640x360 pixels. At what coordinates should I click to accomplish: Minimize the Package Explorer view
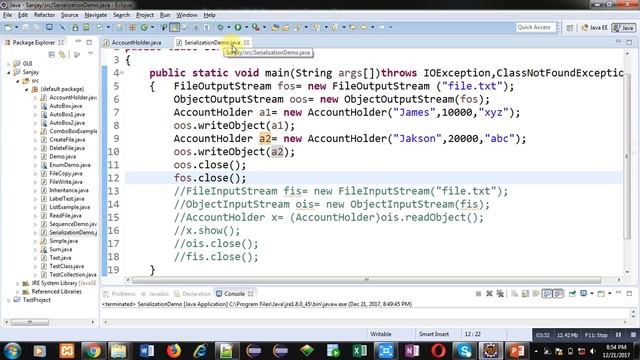pyautogui.click(x=78, y=42)
